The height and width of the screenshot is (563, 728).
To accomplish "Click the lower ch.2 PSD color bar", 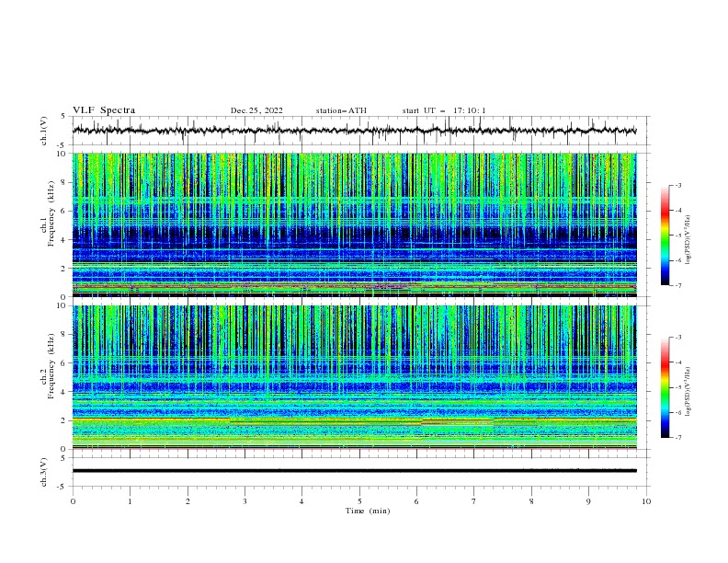I will click(x=665, y=387).
